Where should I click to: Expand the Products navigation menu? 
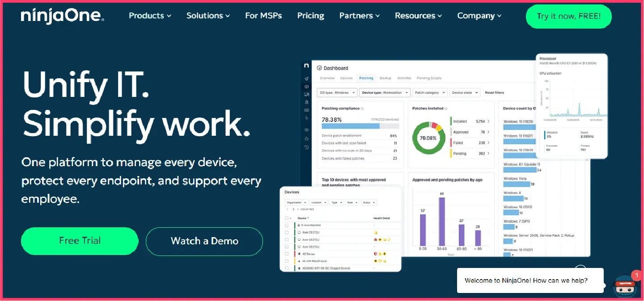tap(150, 16)
